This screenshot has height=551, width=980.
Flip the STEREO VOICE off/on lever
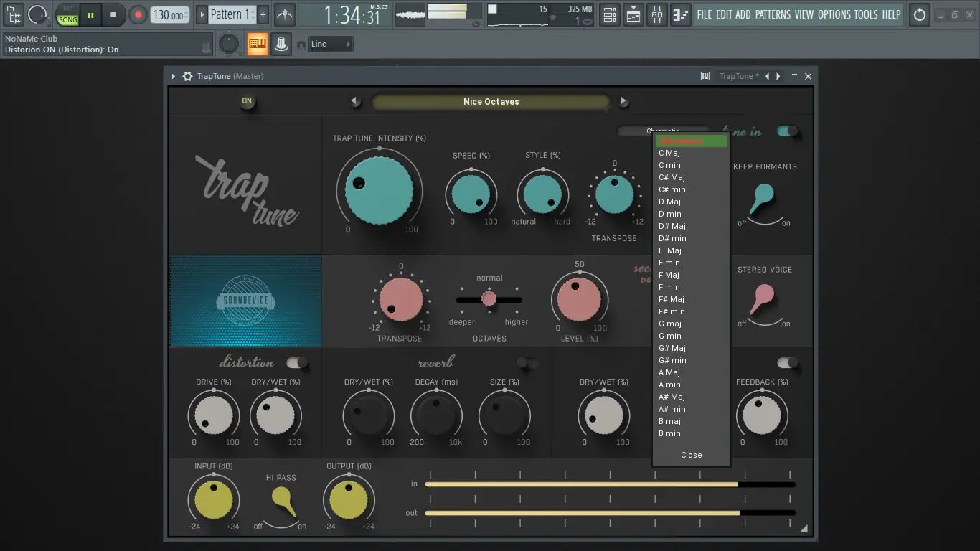pos(761,298)
